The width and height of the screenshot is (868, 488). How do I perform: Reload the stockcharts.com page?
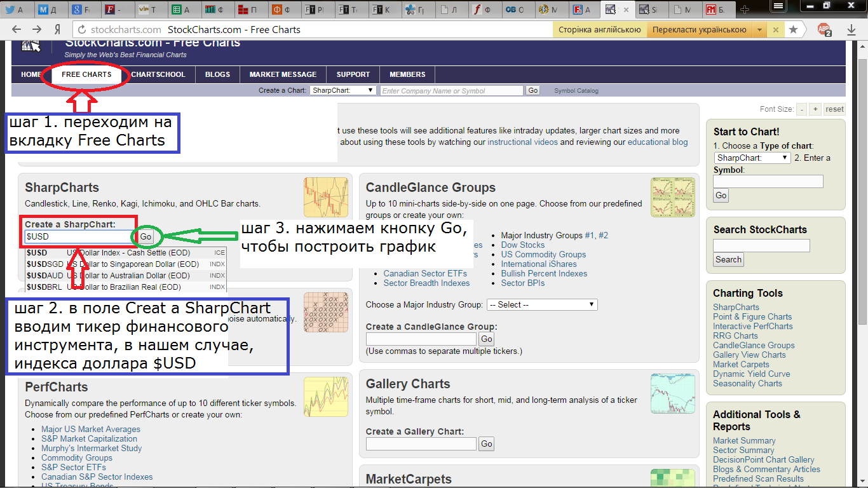pos(81,29)
